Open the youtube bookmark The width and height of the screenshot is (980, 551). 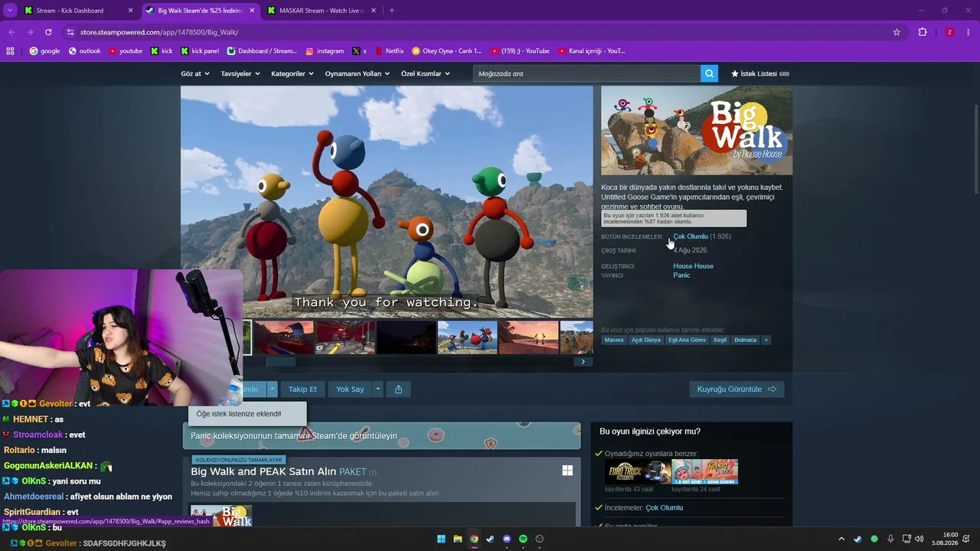tap(126, 51)
